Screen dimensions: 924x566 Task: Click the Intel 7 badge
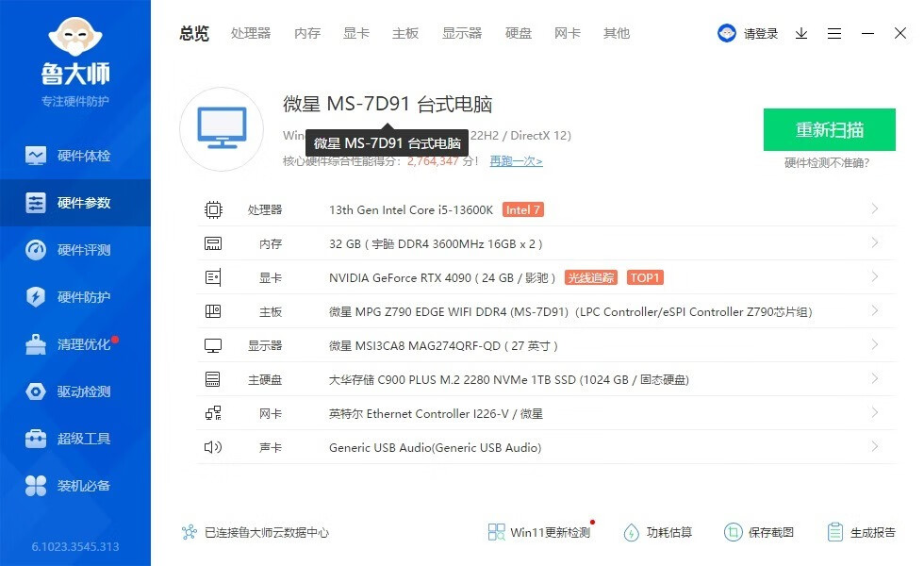pyautogui.click(x=522, y=209)
